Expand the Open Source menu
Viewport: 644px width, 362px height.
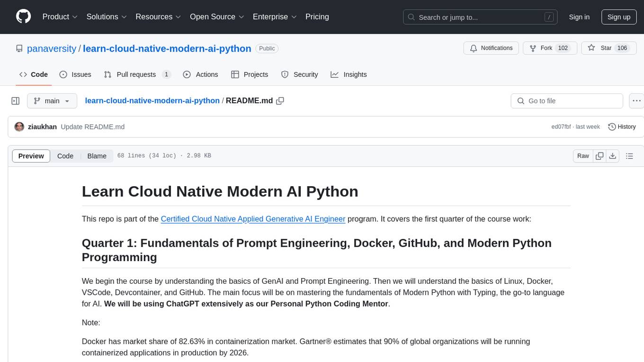tap(217, 17)
